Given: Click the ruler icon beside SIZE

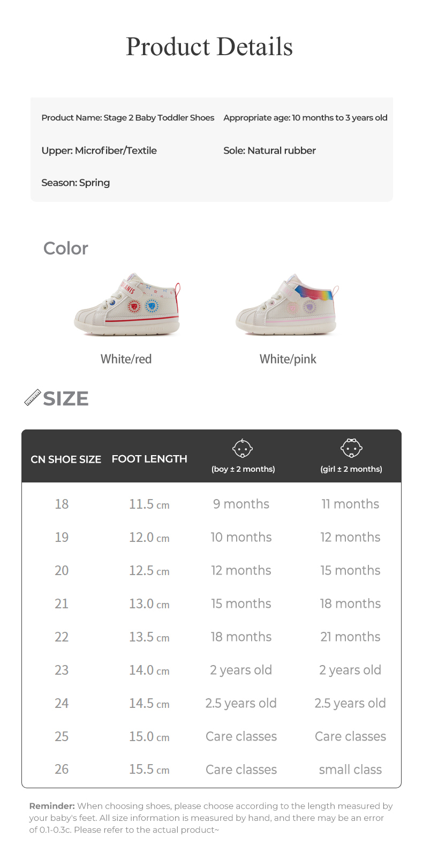Looking at the screenshot, I should coord(33,397).
